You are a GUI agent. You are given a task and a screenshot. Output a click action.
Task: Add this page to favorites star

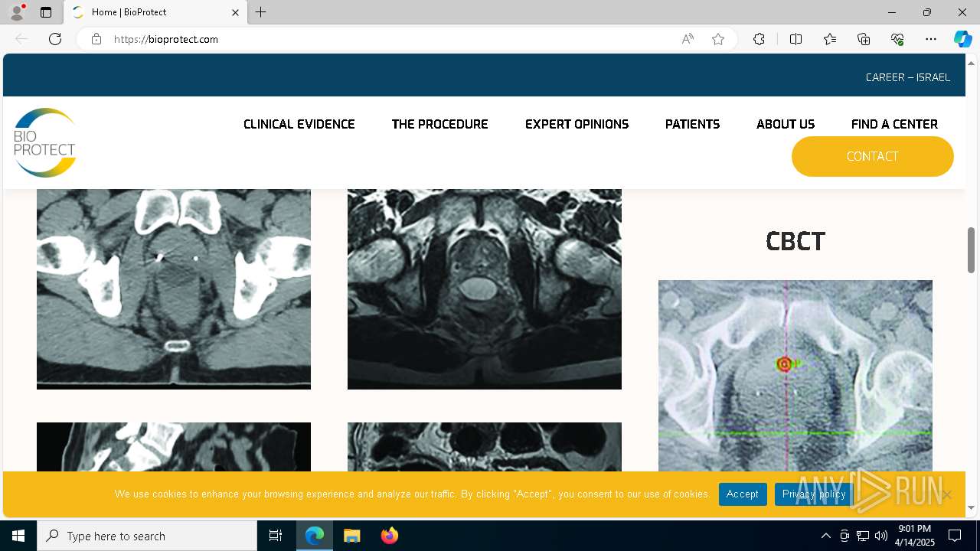[x=718, y=39]
